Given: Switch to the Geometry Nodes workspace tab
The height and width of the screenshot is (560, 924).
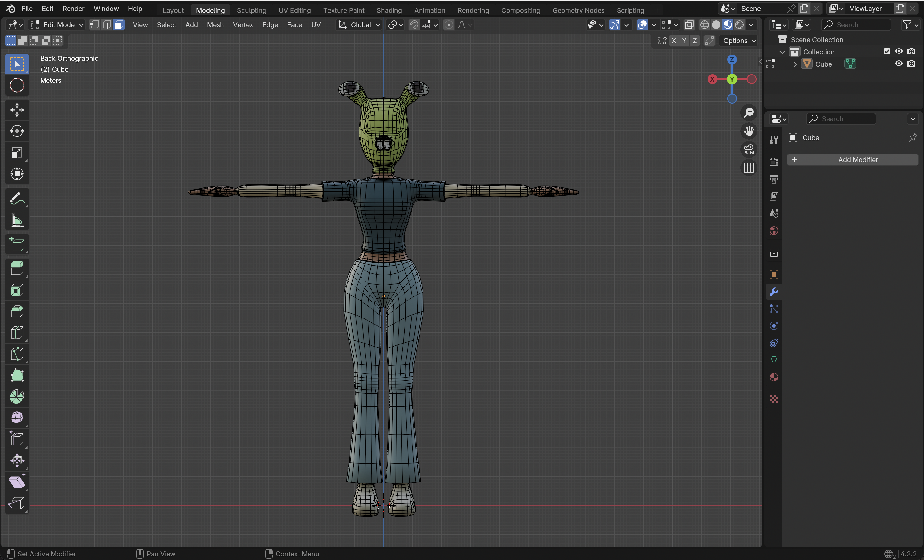Looking at the screenshot, I should coord(578,10).
